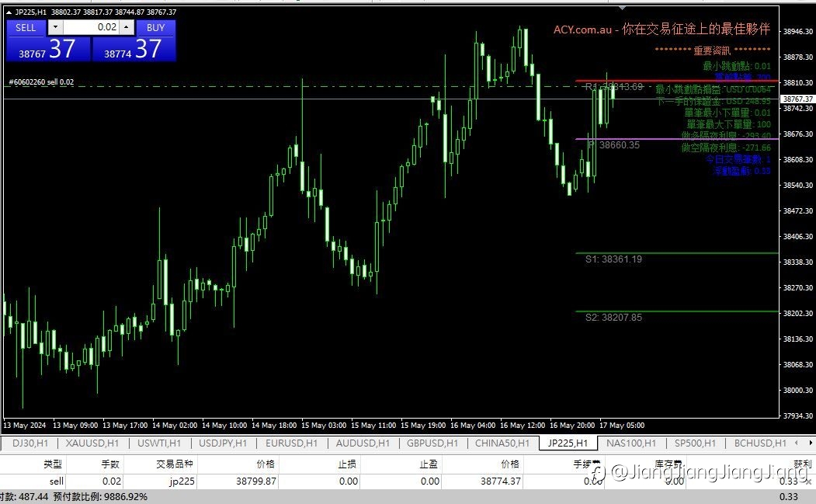Open the USDJPY,H1 chart tab

tap(223, 443)
